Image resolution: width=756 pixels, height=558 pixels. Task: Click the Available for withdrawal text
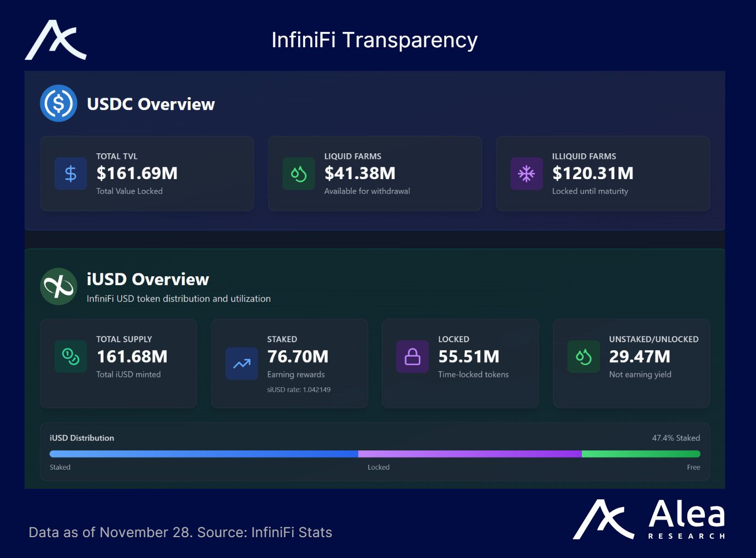click(367, 191)
